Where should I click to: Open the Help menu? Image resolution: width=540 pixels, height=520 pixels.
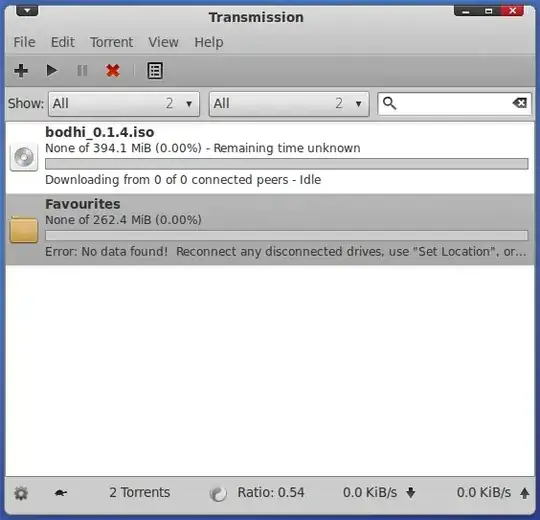[209, 42]
